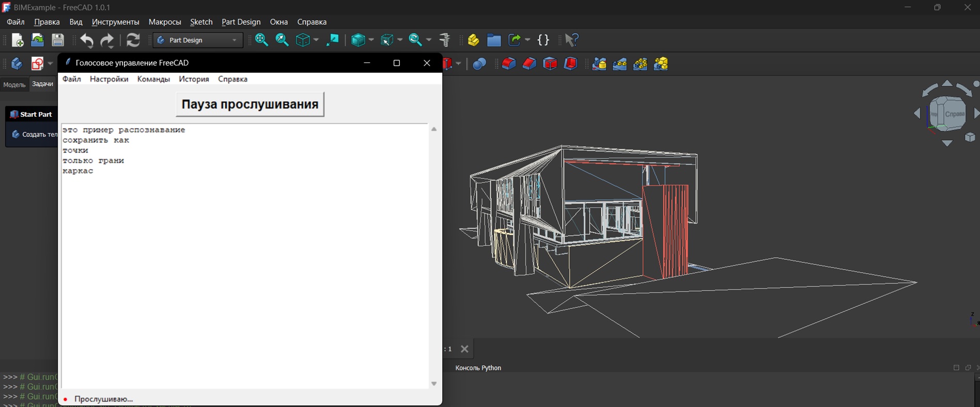Click the Fit all view icon

pos(261,40)
